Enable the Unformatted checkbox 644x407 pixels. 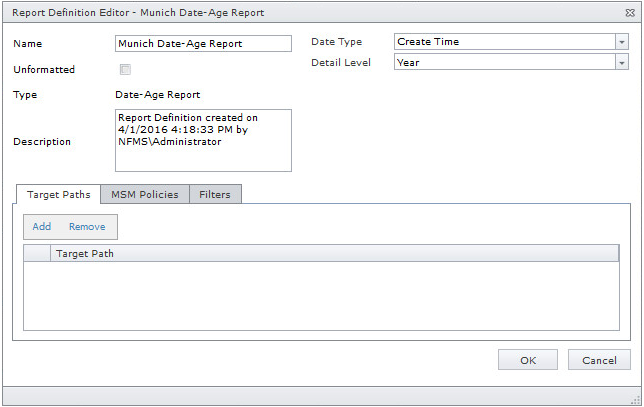(125, 70)
